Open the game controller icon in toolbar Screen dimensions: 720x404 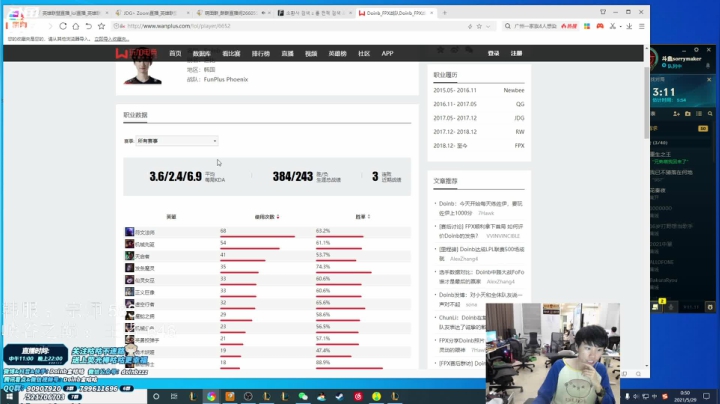pyautogui.click(x=600, y=26)
